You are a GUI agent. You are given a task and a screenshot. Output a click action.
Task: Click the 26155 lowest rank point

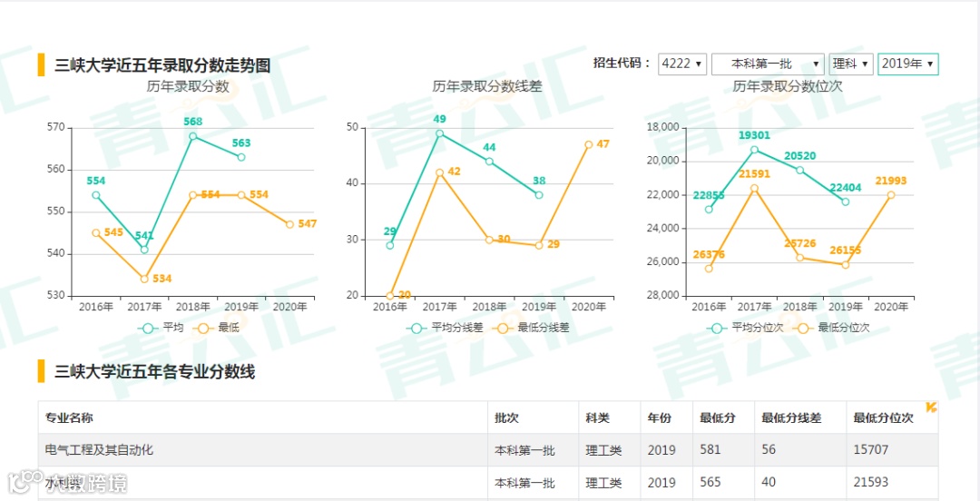[x=846, y=265]
